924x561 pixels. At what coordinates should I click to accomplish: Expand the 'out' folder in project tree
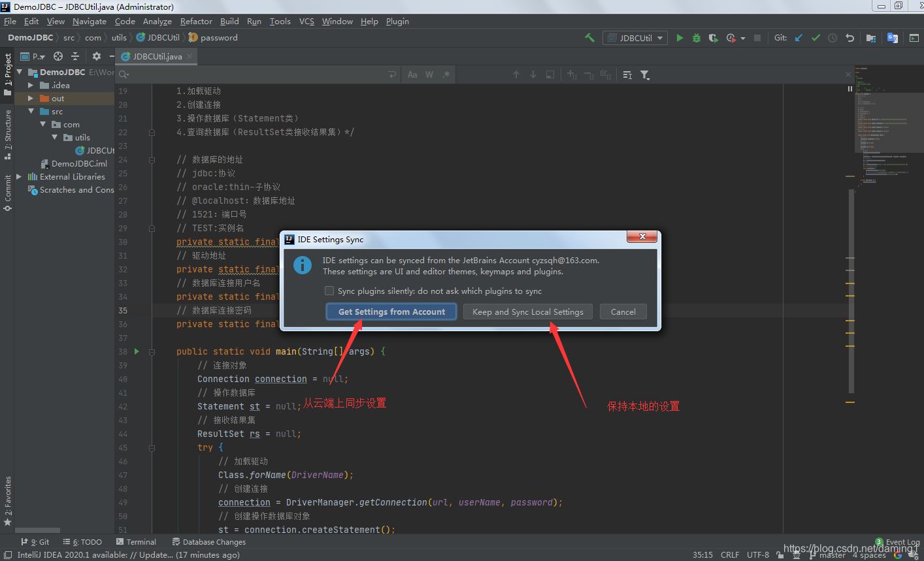(31, 99)
